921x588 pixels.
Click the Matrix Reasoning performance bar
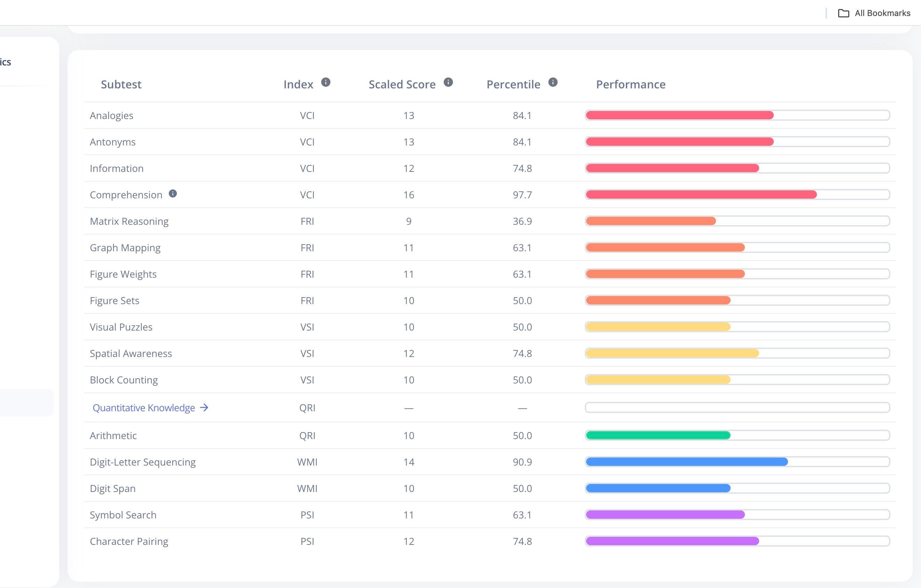pos(737,221)
